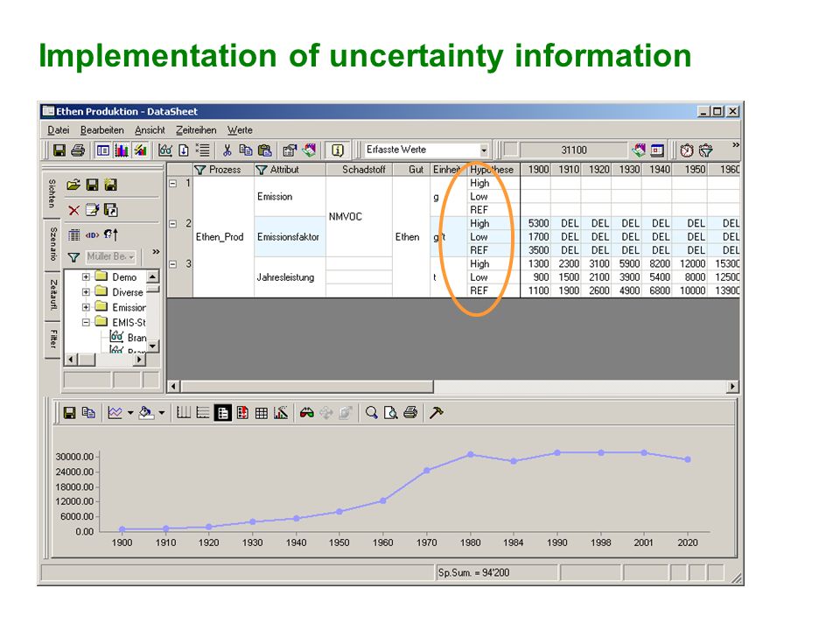
Task: Expand toolbar overflow chevron at top right
Action: (736, 145)
